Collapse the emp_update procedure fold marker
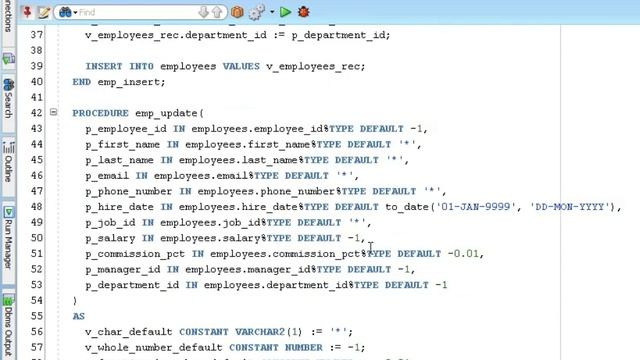The image size is (640, 360). tap(53, 112)
